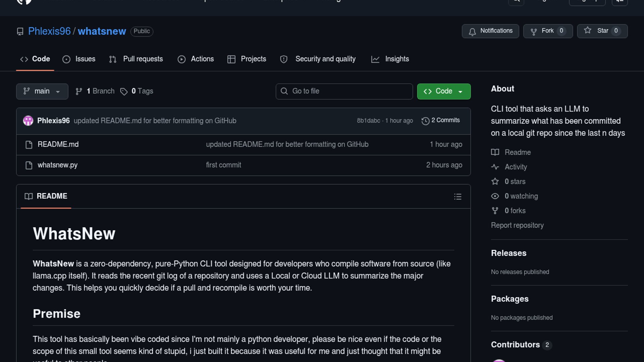The height and width of the screenshot is (362, 644).
Task: Fork the whatsnew repository
Action: [x=547, y=31]
